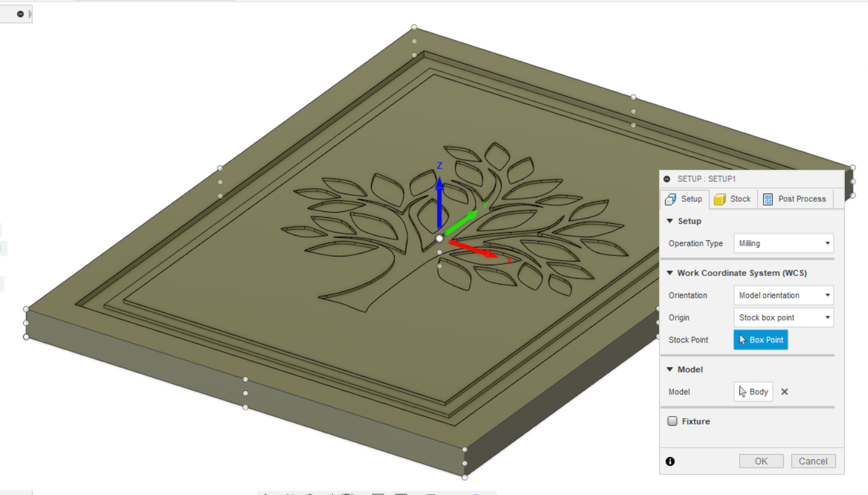This screenshot has width=868, height=495.
Task: Enable the Fixture checkbox
Action: coord(672,421)
